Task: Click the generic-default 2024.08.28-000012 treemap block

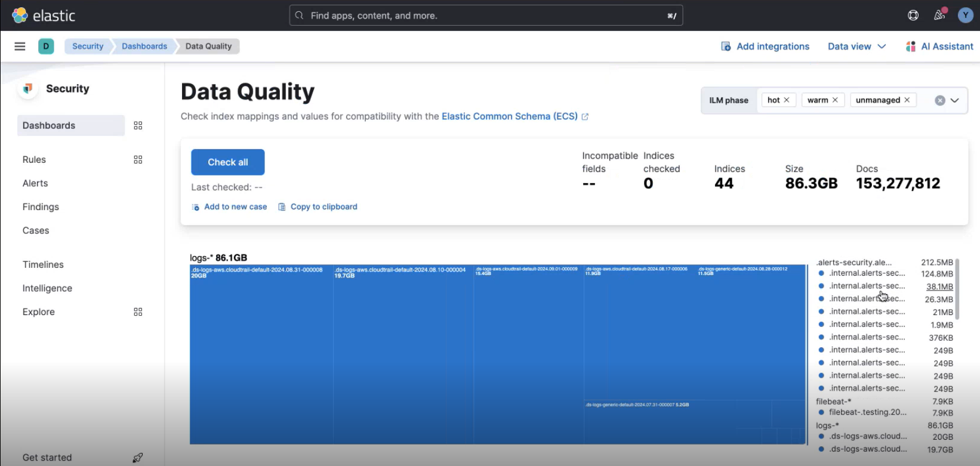Action: (751, 332)
